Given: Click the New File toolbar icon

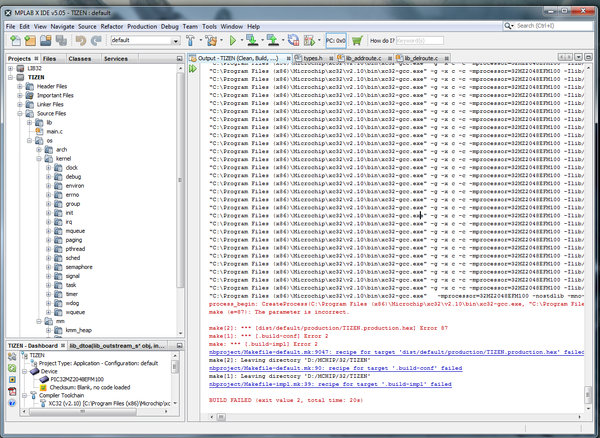Looking at the screenshot, I should (15, 40).
